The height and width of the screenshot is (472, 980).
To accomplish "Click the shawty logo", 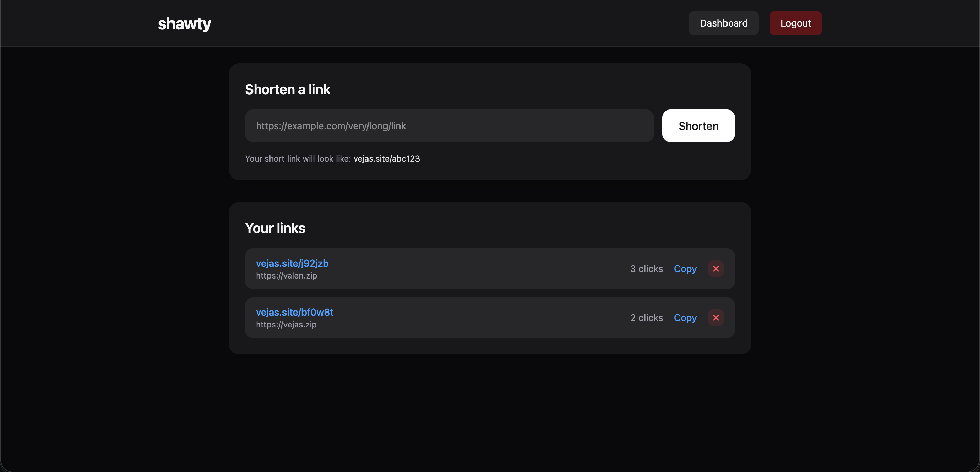I will [184, 23].
